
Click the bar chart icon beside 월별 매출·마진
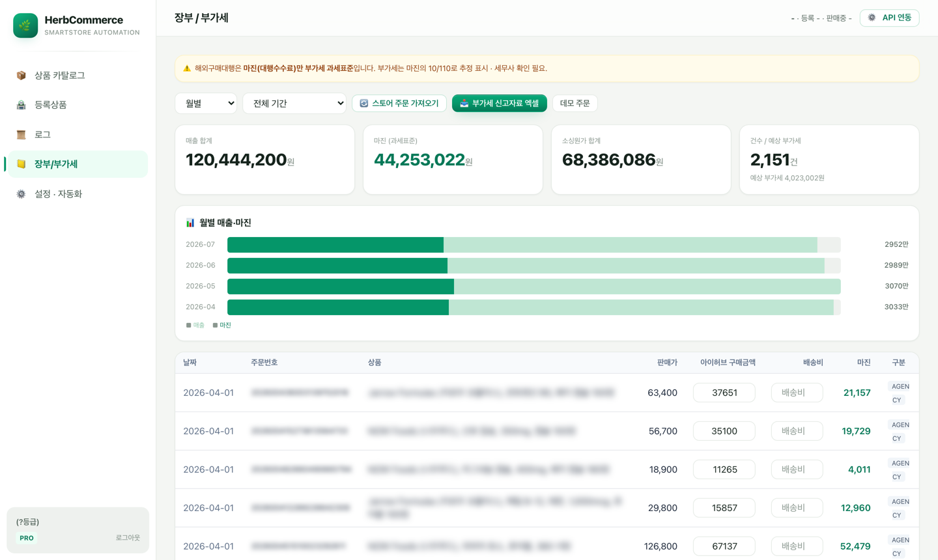coord(190,223)
